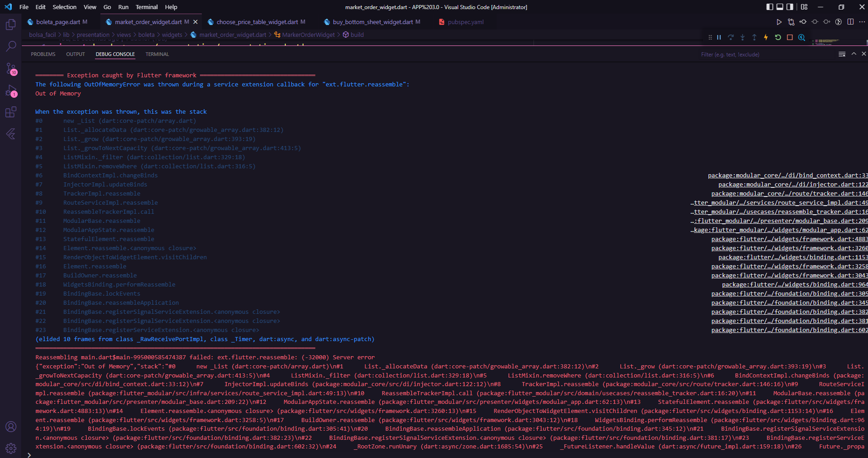Open the Extensions view in the sidebar
Viewport: 868px width, 458px height.
point(11,112)
